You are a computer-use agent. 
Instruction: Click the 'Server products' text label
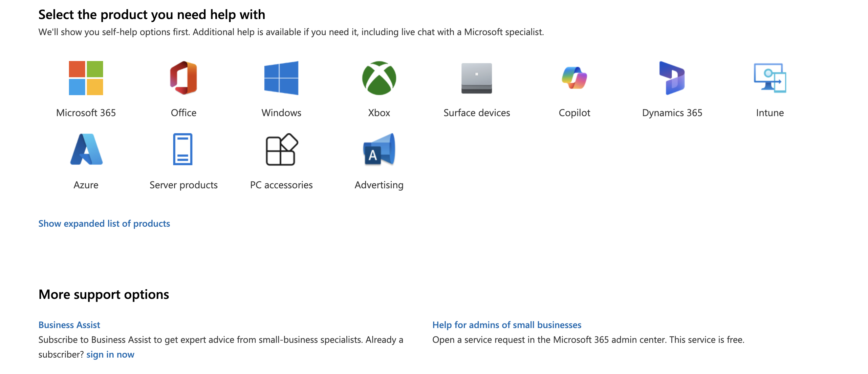coord(184,185)
